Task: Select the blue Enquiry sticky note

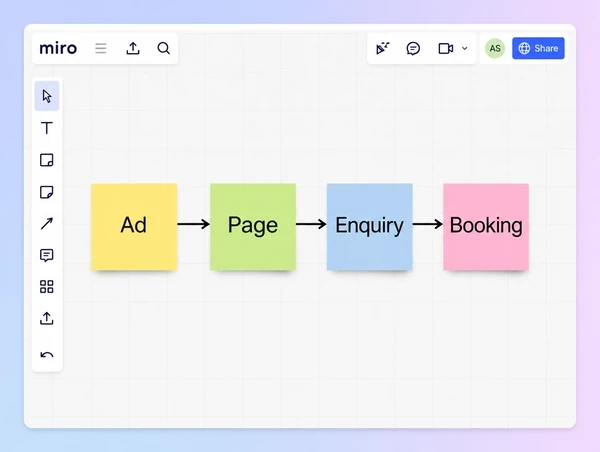Action: (x=370, y=227)
